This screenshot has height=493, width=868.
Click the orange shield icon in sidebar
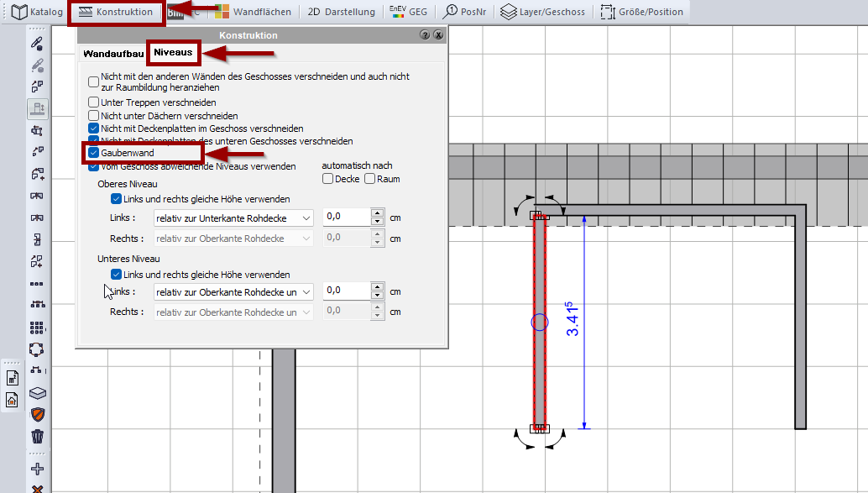tap(37, 414)
